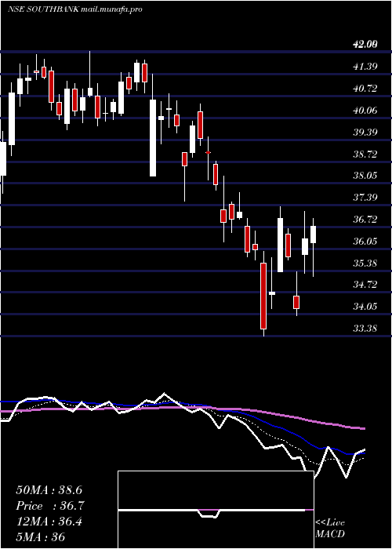Click the 34.72 price axis label

365,285
